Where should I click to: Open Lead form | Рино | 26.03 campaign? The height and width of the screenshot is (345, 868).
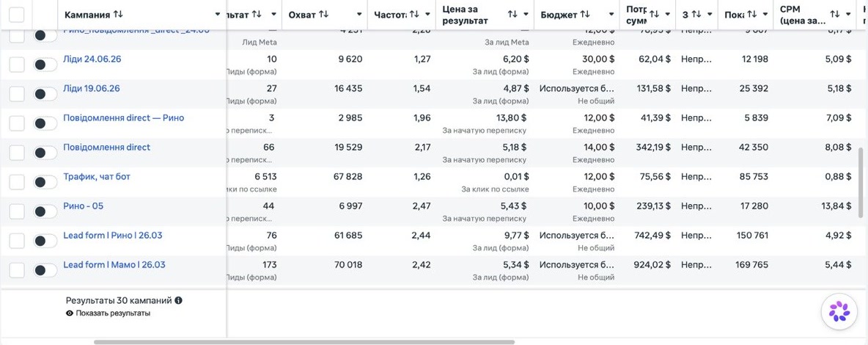[x=113, y=236]
